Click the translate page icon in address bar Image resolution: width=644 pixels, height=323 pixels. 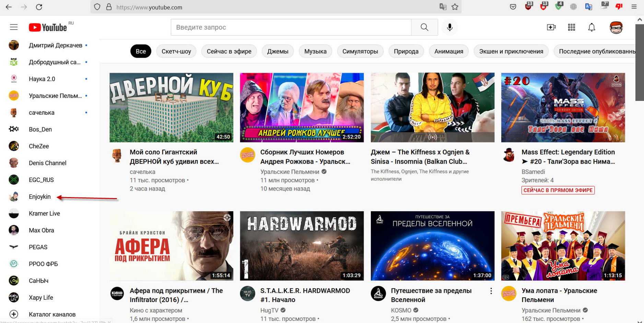click(x=443, y=7)
